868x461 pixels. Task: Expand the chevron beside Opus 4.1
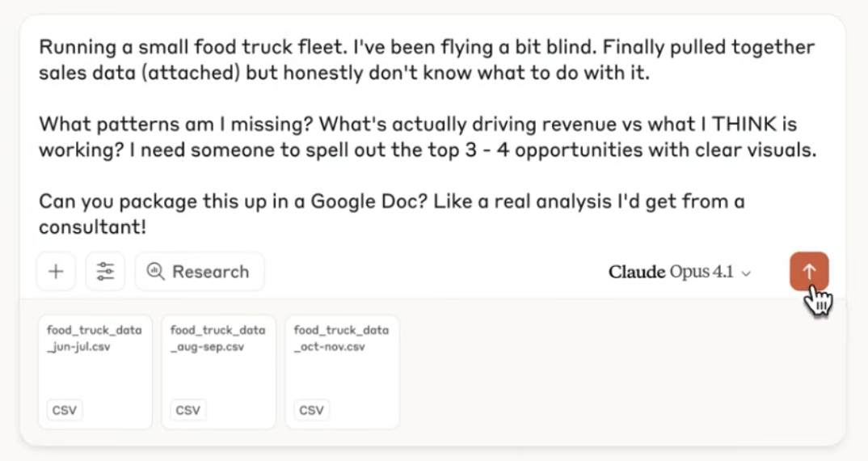[746, 273]
